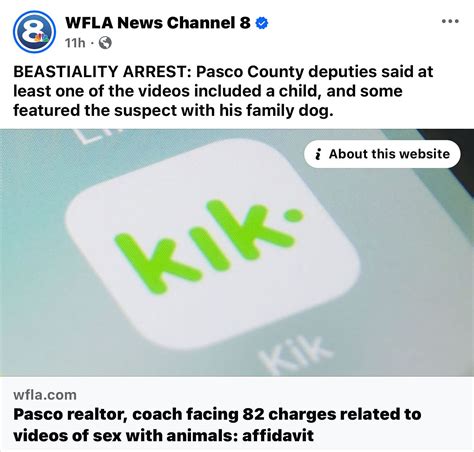Screen dimensions: 474x452
Task: Open the wfla.com domain link
Action: tap(45, 395)
